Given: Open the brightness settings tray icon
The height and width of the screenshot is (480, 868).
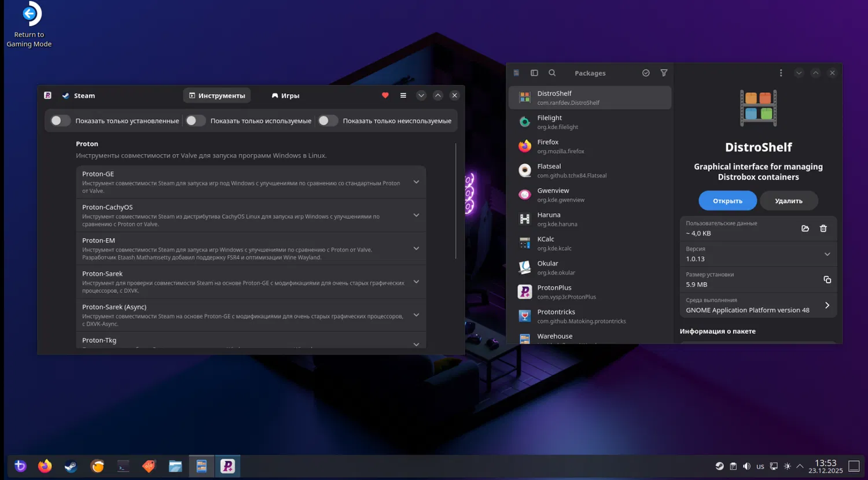Looking at the screenshot, I should tap(787, 466).
